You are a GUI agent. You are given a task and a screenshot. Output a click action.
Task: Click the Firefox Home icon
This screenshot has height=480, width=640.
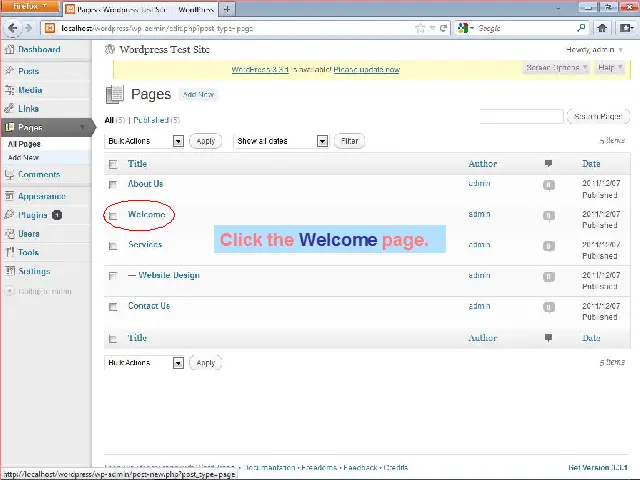point(602,28)
